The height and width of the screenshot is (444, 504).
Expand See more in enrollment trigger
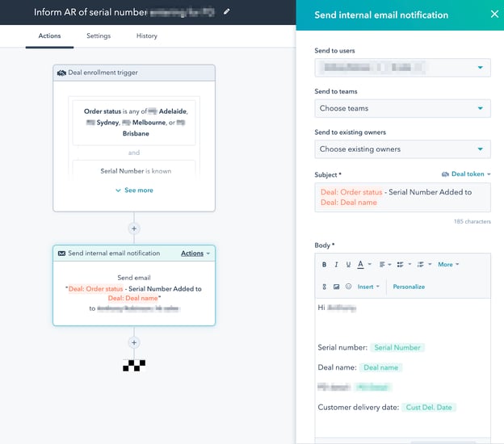(134, 191)
